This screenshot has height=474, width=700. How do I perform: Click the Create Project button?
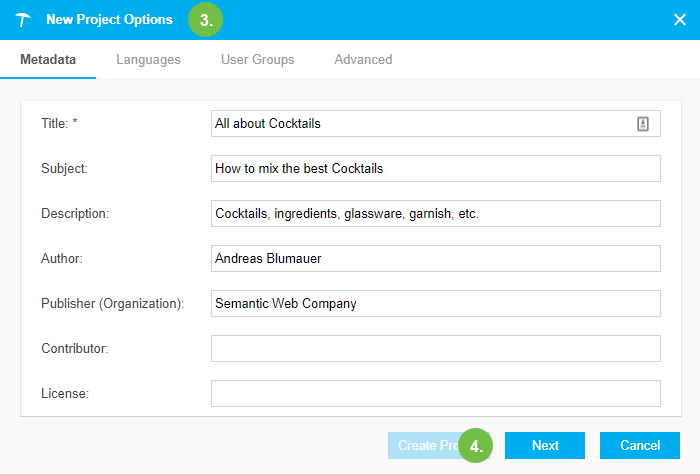coord(423,446)
